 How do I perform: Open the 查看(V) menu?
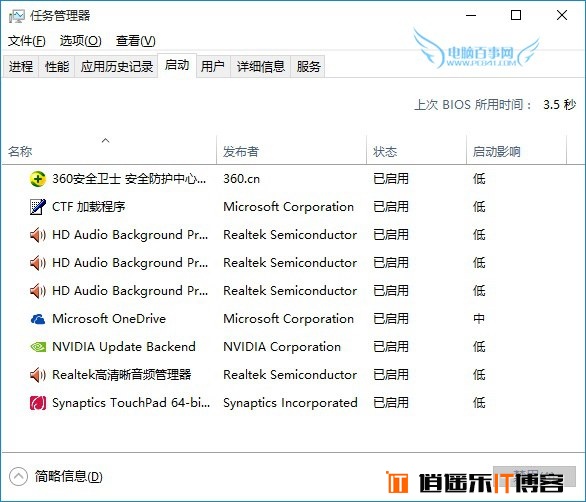click(136, 40)
